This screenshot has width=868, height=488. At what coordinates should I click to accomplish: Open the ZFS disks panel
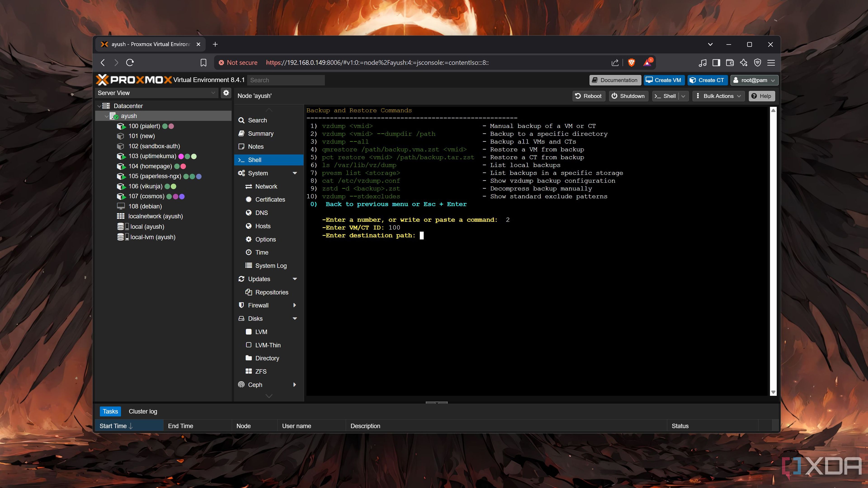(x=260, y=371)
